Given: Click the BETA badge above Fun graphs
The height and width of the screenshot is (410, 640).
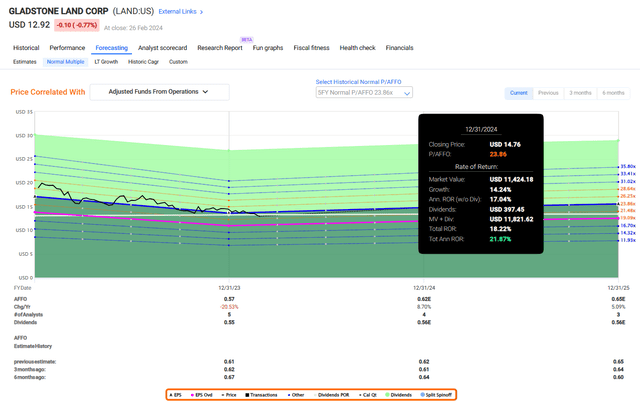Looking at the screenshot, I should point(247,40).
